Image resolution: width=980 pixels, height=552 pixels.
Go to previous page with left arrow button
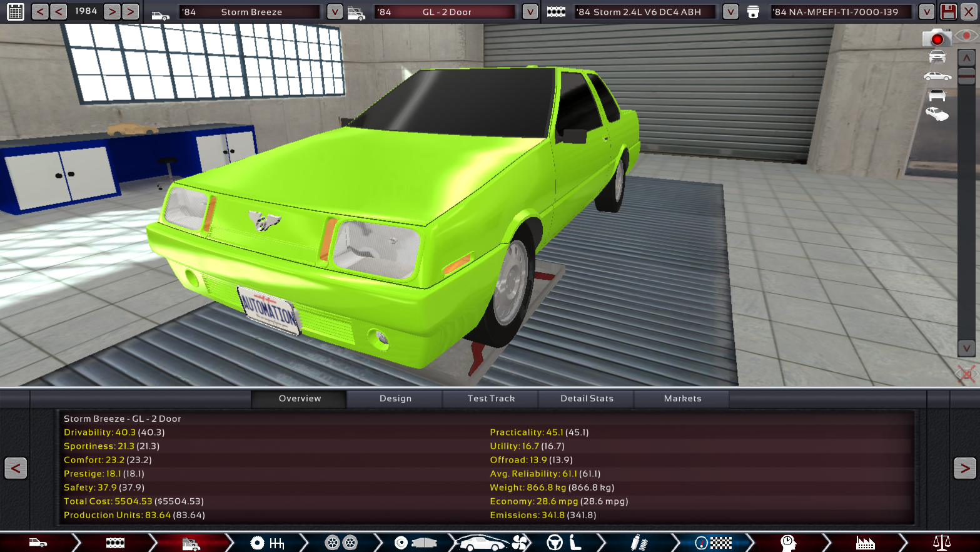[16, 468]
